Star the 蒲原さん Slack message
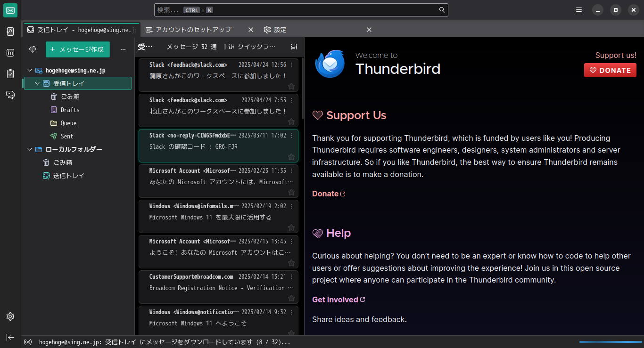Image resolution: width=644 pixels, height=348 pixels. point(291,86)
